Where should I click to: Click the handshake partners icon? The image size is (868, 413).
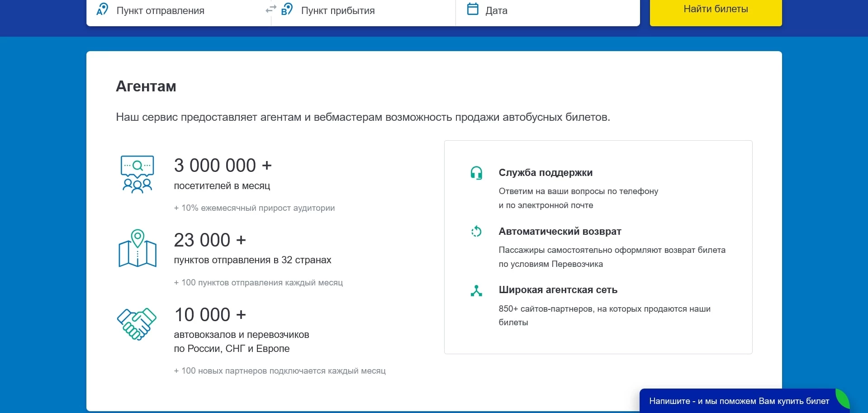pos(137,323)
